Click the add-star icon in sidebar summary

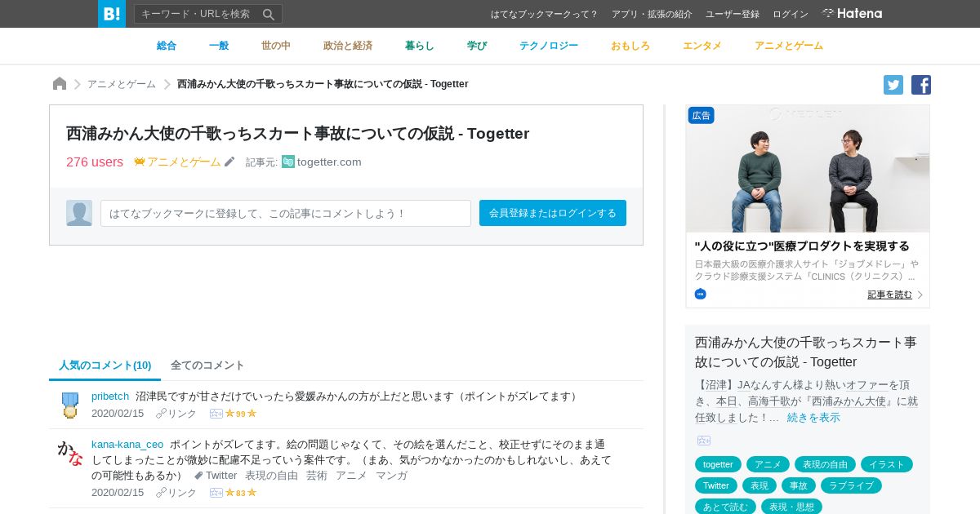[x=704, y=441]
